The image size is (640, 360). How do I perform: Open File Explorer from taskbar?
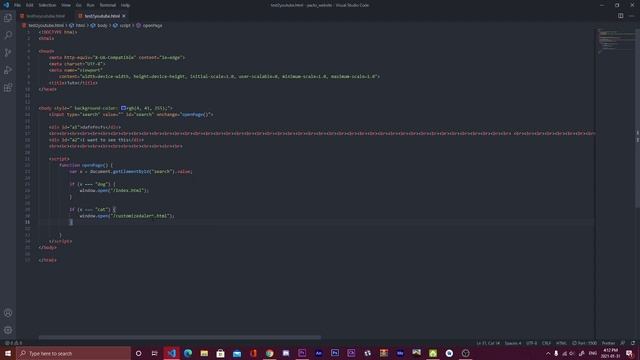coord(204,353)
